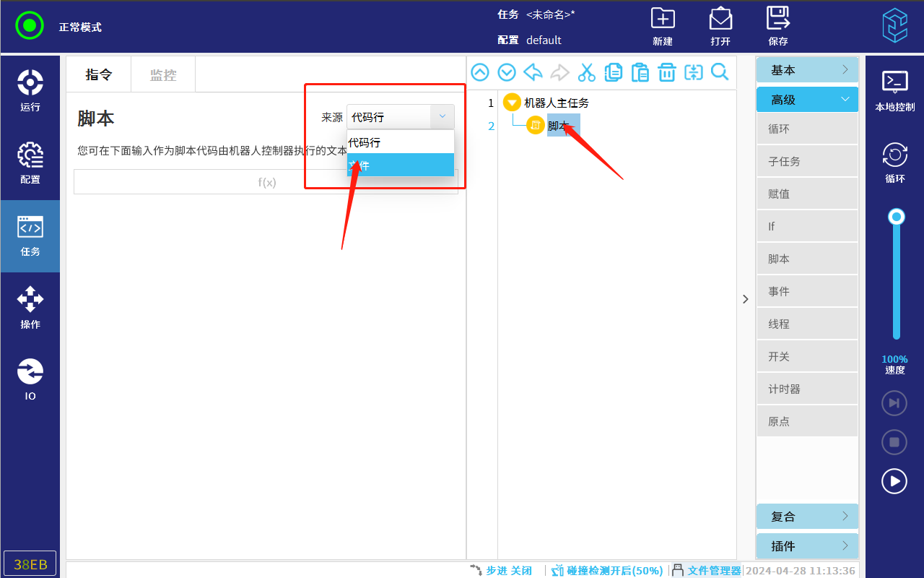
Task: Add a 线程 thread command
Action: pos(807,324)
